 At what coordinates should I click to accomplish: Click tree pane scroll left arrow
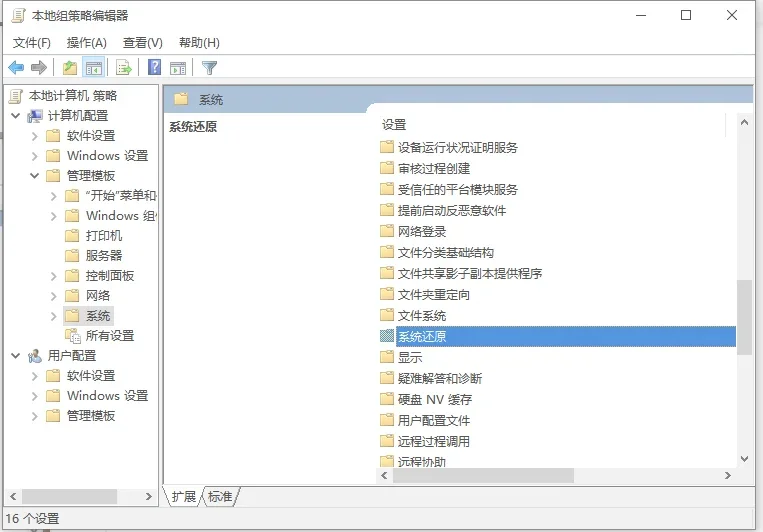pos(13,496)
